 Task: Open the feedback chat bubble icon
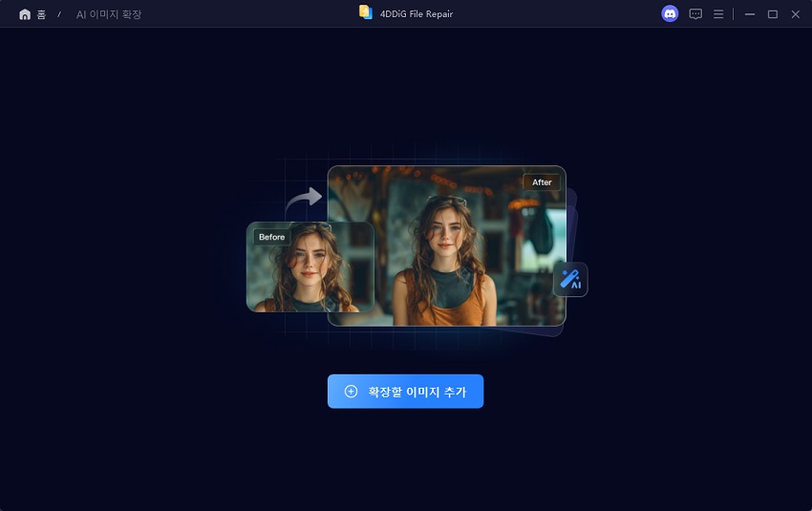coord(695,14)
